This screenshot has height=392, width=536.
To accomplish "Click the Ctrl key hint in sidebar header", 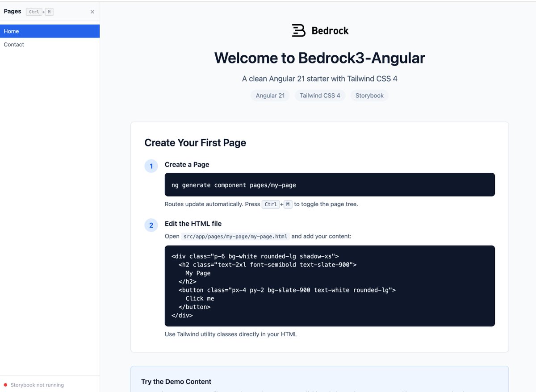I will pyautogui.click(x=34, y=12).
